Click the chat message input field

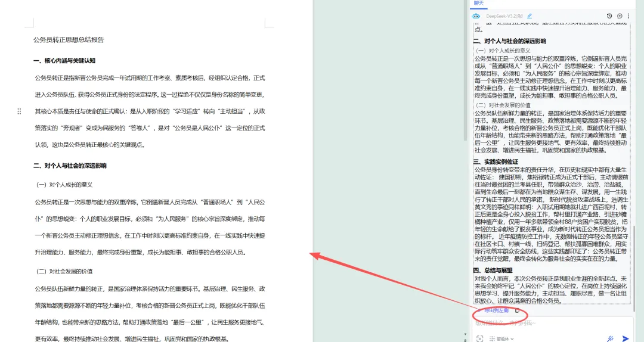pyautogui.click(x=552, y=323)
